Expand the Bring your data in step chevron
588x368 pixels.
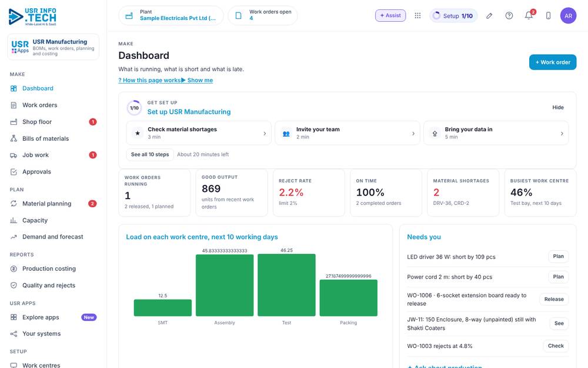coord(562,133)
